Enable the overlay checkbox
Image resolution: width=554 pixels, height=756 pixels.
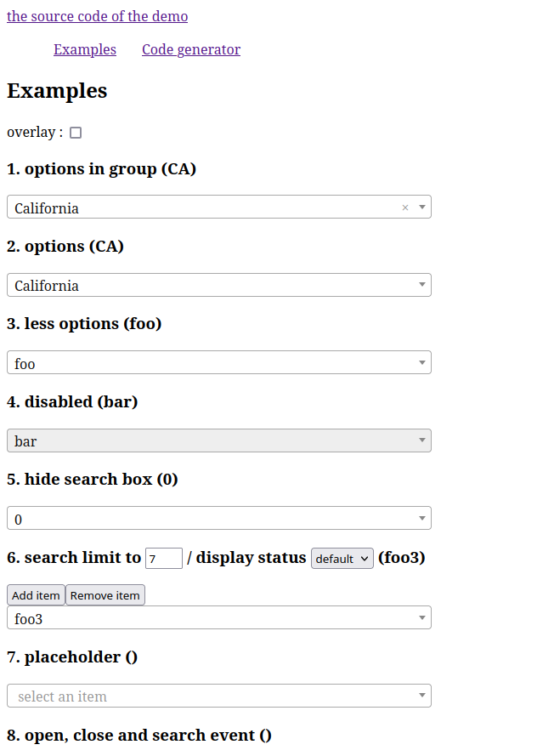tap(76, 133)
